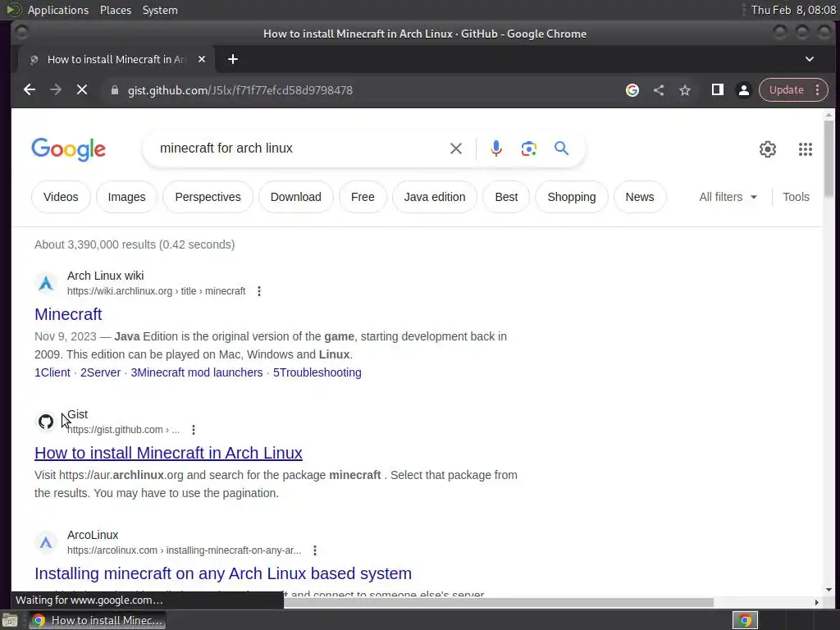The width and height of the screenshot is (840, 630).
Task: Click the 'wiki.archlinux.org › title › minecraft' URL text
Action: (156, 291)
